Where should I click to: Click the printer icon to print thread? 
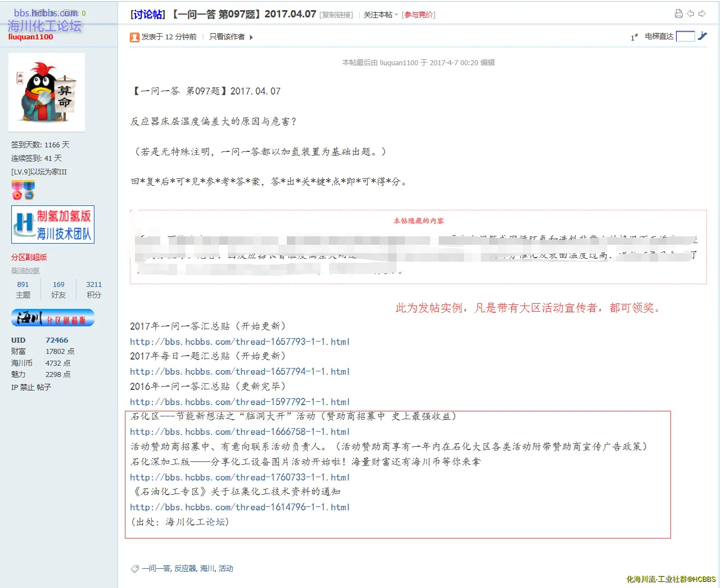coord(678,14)
